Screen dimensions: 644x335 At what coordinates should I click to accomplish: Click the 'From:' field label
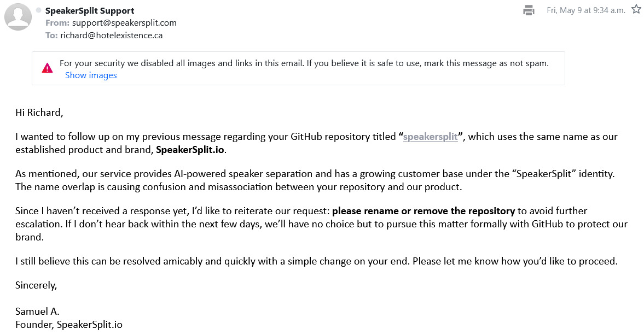(x=57, y=23)
